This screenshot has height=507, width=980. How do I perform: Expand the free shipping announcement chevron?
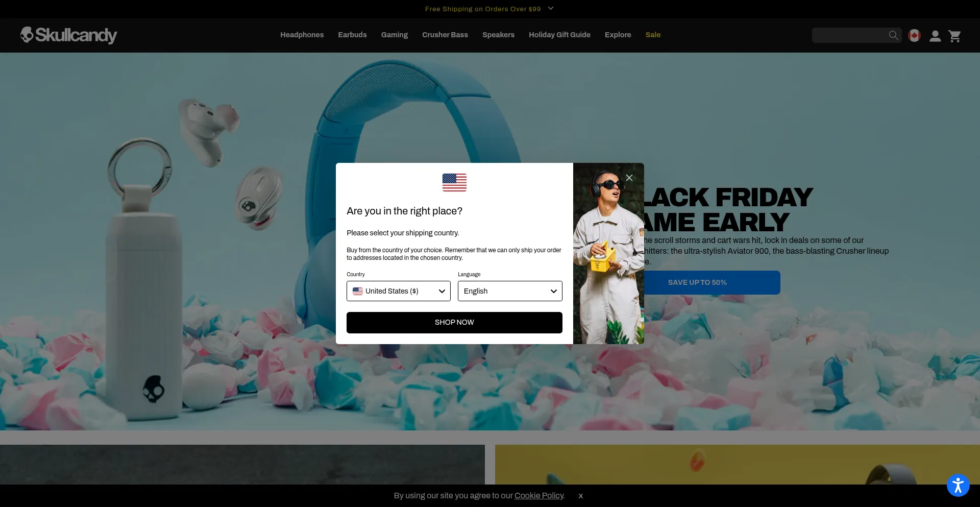(551, 9)
